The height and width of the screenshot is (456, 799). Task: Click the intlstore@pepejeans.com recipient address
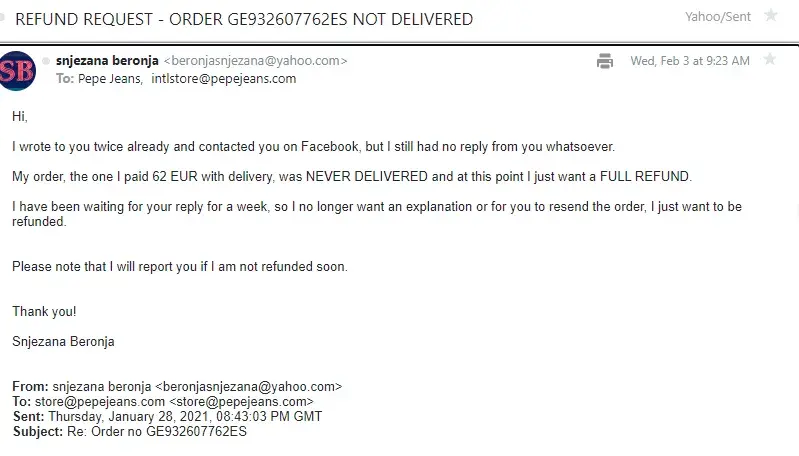click(x=223, y=79)
